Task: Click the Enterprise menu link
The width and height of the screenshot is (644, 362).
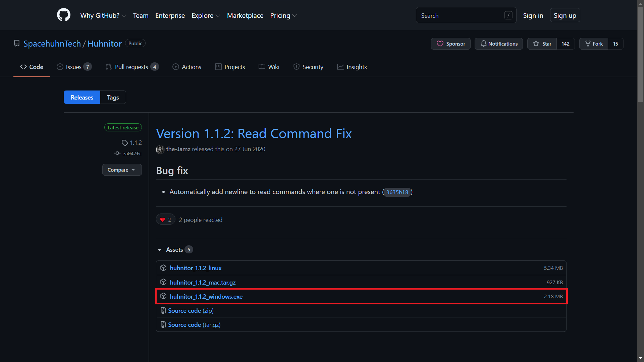Action: point(170,15)
